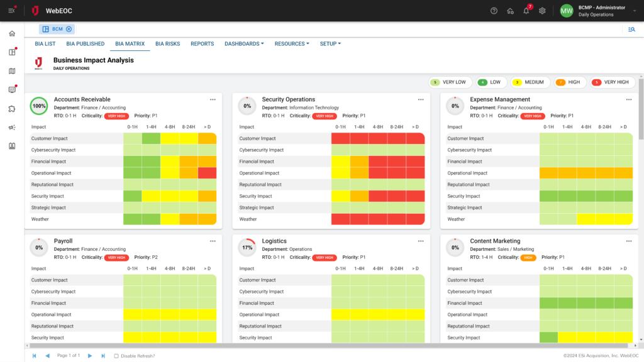This screenshot has height=362, width=644.
Task: Close the BCM tab
Action: point(69,29)
